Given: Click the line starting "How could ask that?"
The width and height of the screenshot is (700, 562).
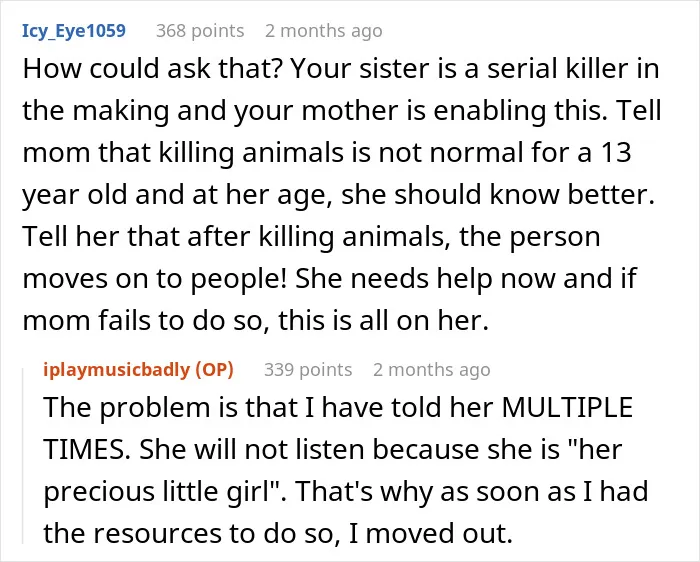Looking at the screenshot, I should click(341, 69).
